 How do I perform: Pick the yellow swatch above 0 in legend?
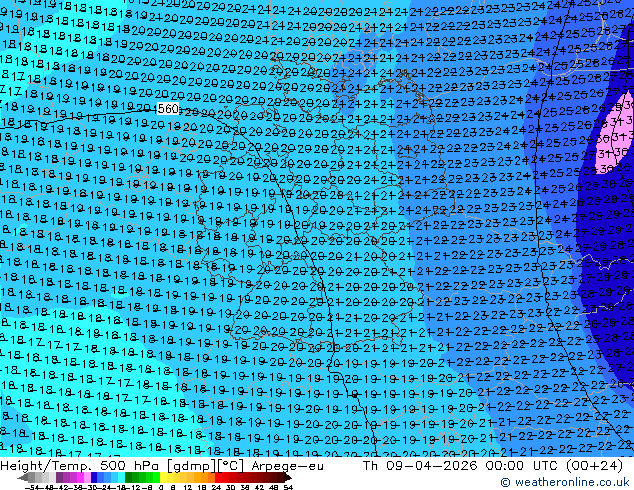163,477
